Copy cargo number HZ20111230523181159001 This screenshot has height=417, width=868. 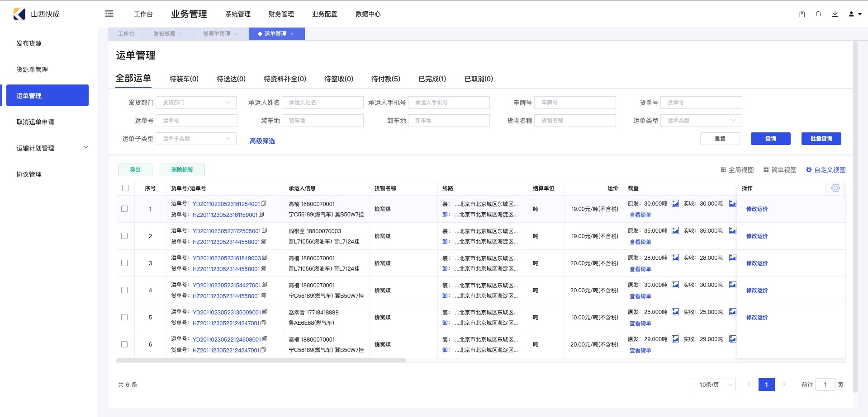click(x=261, y=214)
